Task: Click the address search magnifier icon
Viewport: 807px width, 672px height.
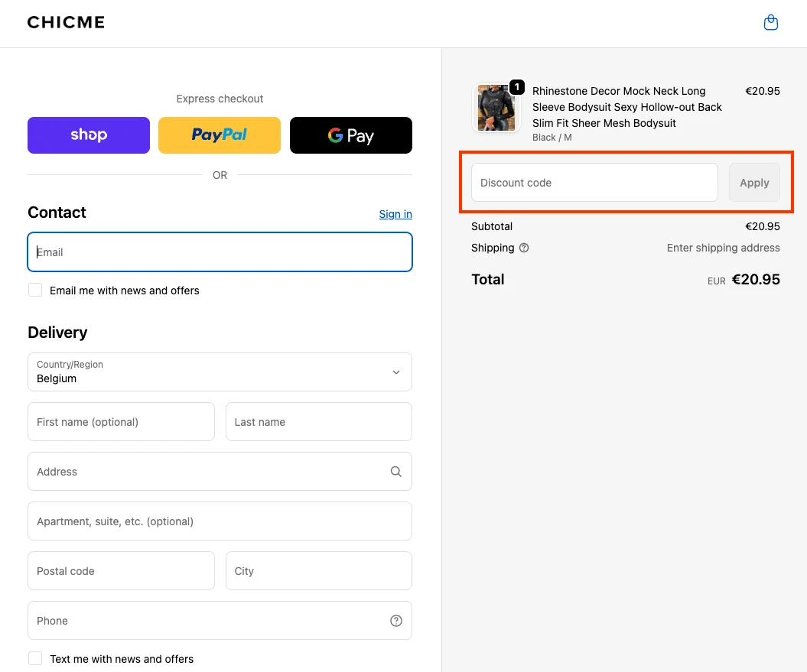Action: [395, 472]
